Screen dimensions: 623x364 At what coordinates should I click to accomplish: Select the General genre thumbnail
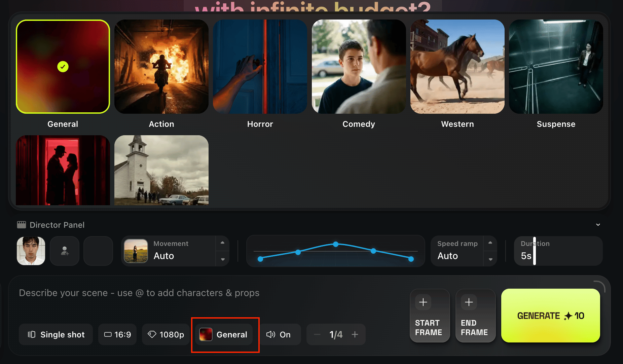coord(63,67)
